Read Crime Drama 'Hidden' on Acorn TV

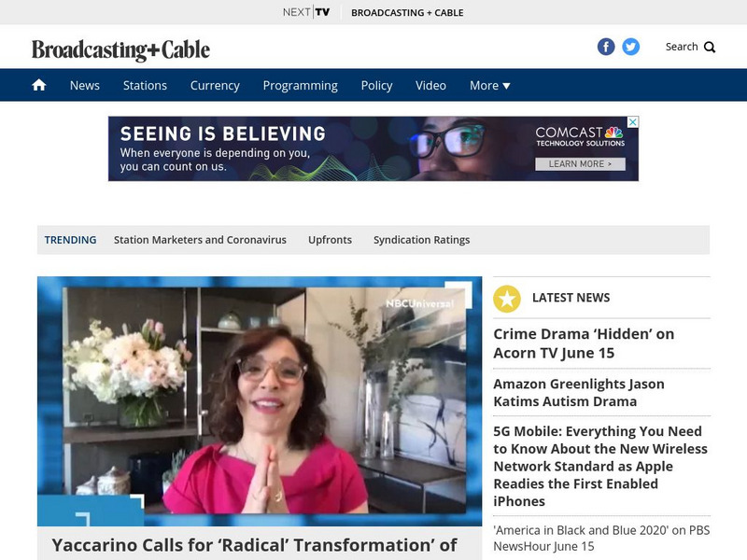pos(584,343)
